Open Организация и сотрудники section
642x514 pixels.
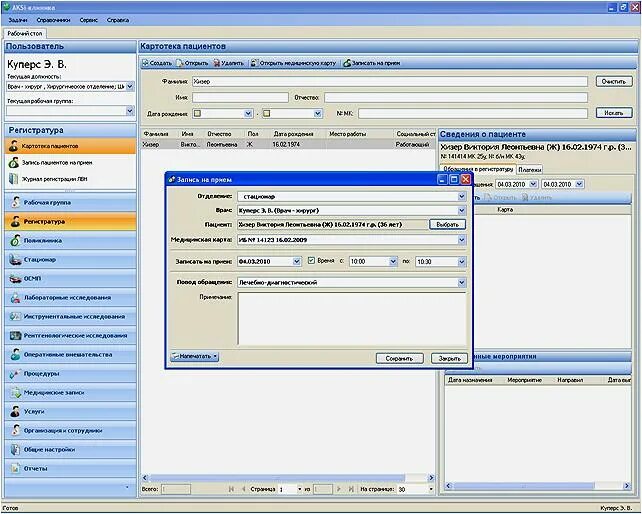tap(70, 430)
